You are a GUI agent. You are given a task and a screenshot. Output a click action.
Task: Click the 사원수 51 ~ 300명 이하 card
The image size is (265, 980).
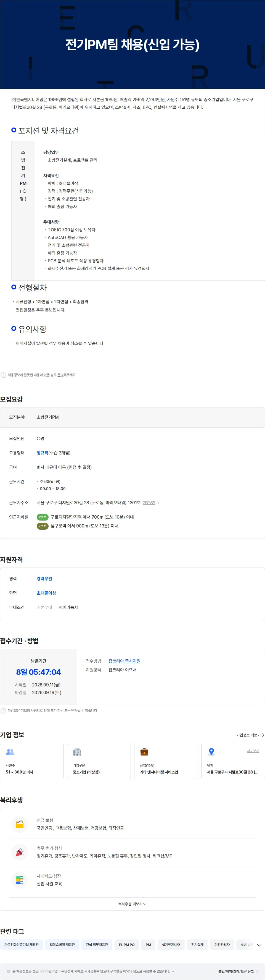[x=32, y=761]
